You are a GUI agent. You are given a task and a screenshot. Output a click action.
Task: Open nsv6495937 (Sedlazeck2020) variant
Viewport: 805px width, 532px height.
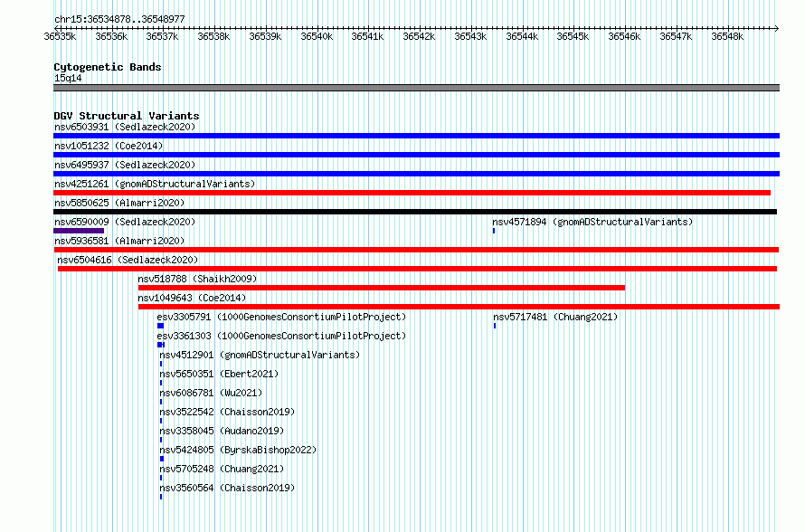[x=125, y=165]
